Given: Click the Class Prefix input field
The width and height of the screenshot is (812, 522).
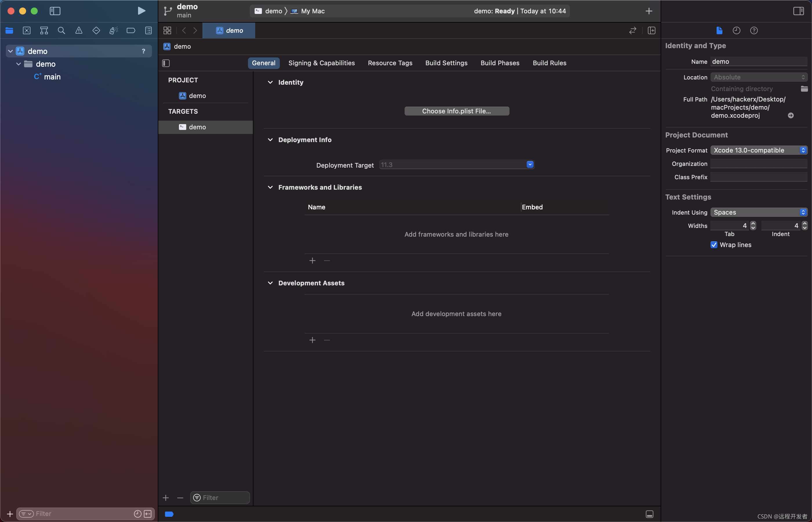Looking at the screenshot, I should (759, 177).
